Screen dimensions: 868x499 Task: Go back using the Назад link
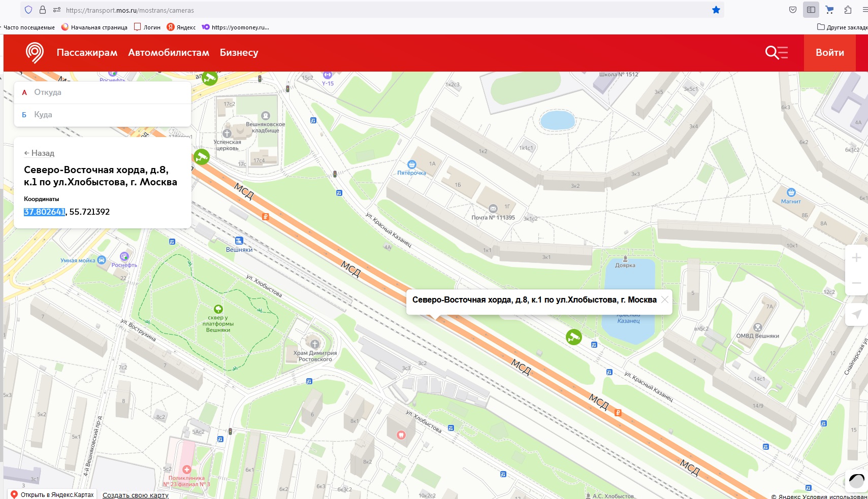click(39, 153)
